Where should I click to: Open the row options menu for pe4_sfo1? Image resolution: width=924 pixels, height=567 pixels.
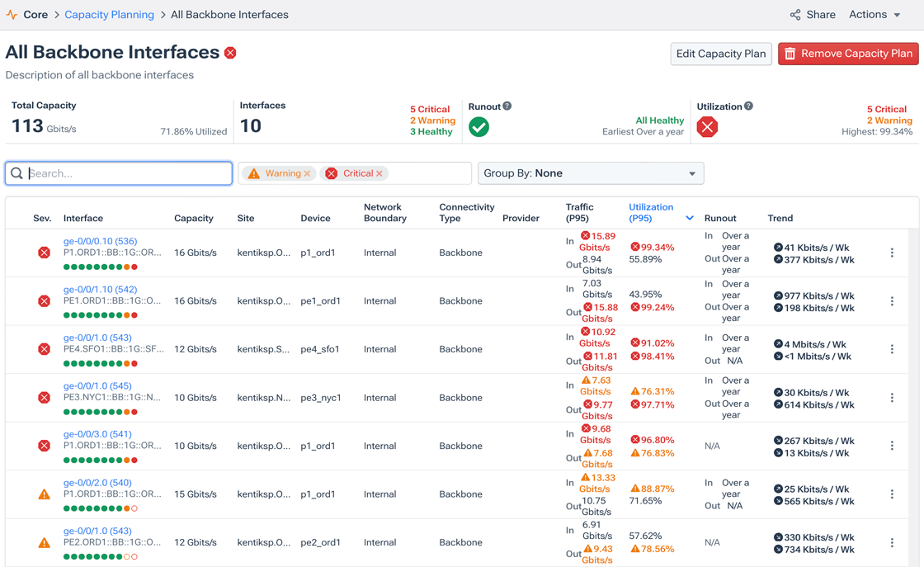(x=892, y=349)
